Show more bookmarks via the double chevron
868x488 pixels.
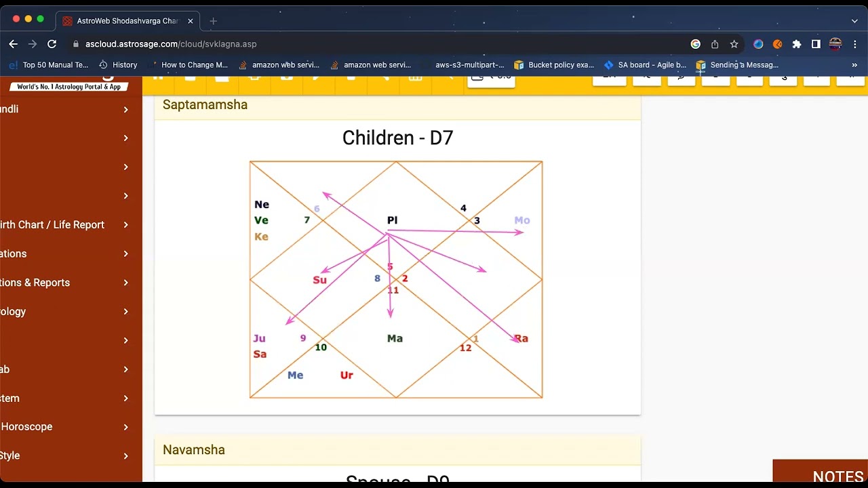click(x=854, y=65)
